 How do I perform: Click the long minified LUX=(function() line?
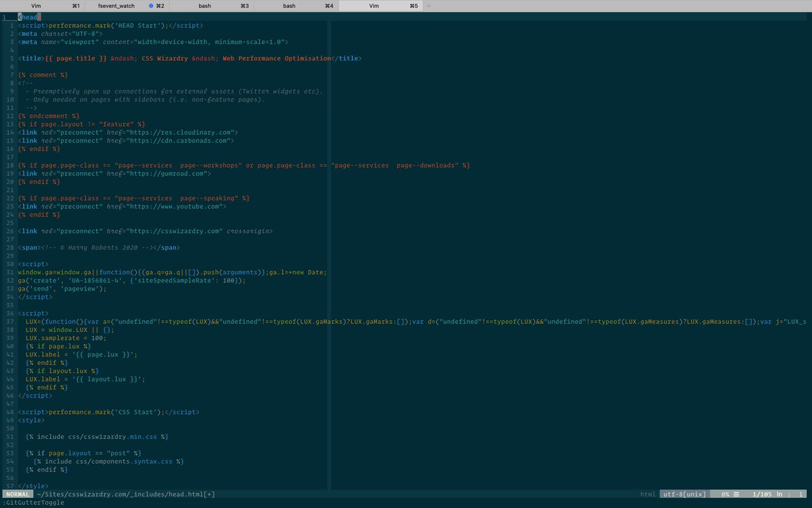(415, 322)
